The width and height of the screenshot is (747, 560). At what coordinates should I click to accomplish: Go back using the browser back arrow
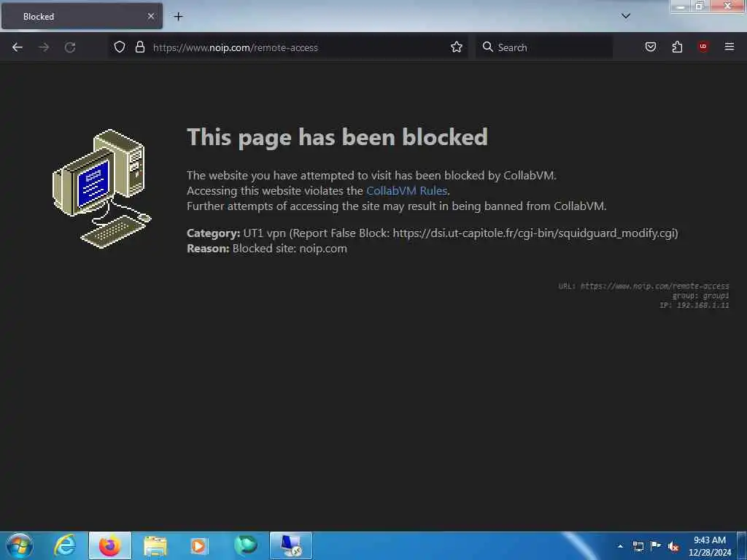tap(18, 47)
